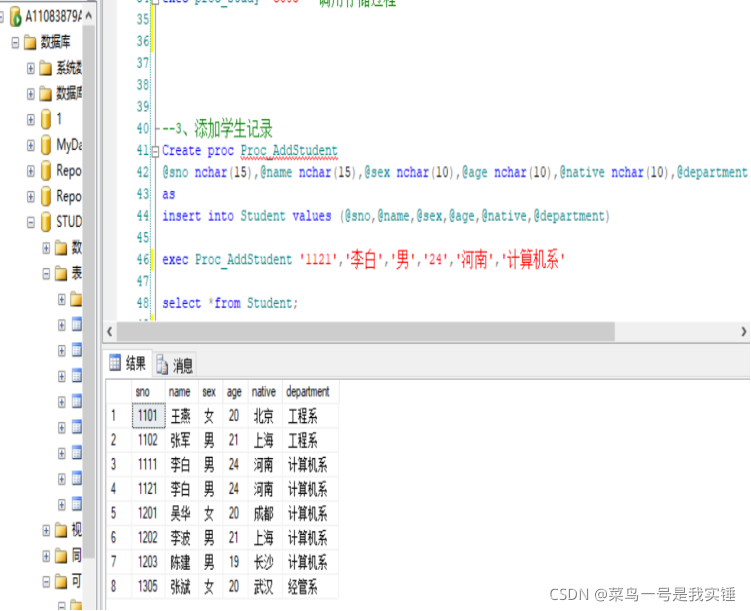
Task: Click the object explorer scroll up arrow
Action: point(89,16)
